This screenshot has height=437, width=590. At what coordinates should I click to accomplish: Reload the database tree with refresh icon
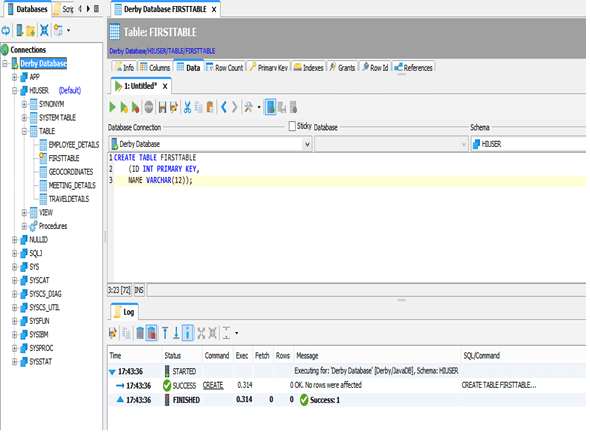point(6,30)
